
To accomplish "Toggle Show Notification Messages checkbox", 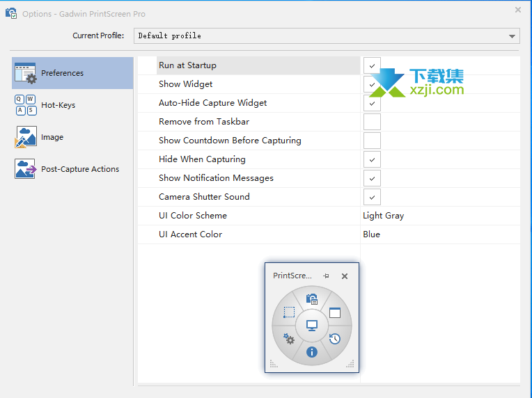I will pos(372,178).
